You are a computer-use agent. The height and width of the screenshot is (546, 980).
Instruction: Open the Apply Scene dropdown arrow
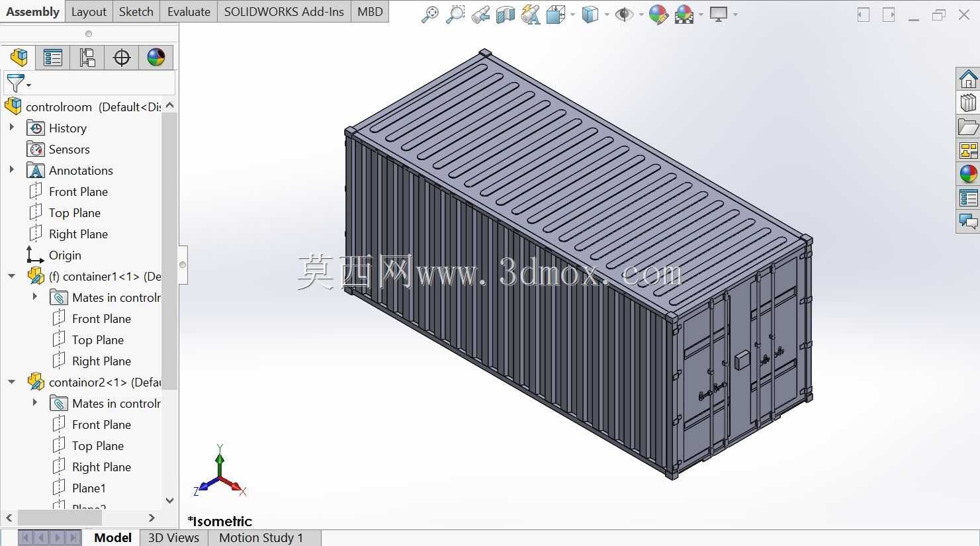click(701, 15)
